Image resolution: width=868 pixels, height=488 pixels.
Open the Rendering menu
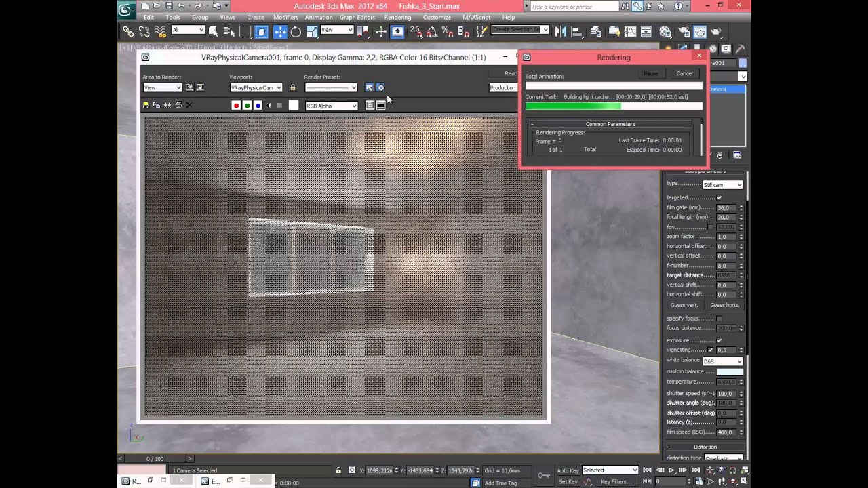(397, 17)
